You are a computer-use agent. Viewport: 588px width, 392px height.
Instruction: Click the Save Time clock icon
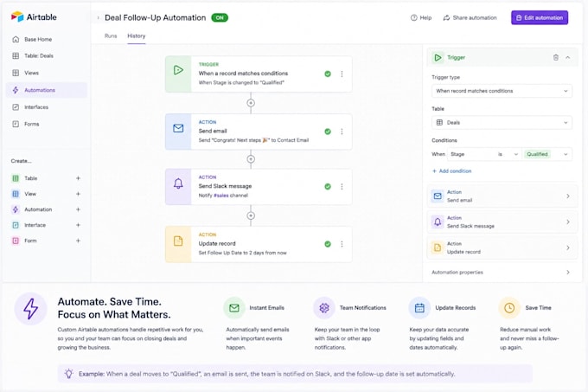509,308
